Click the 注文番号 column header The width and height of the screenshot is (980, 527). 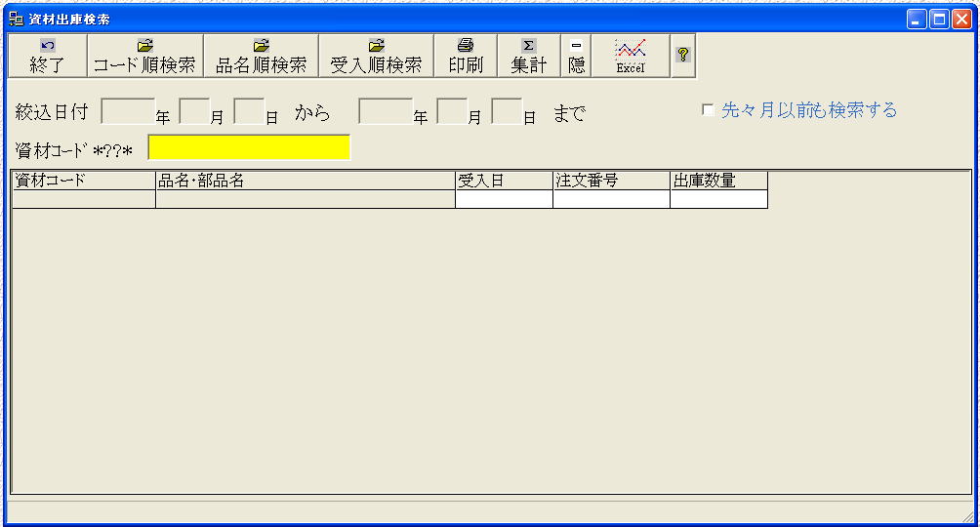pos(612,181)
